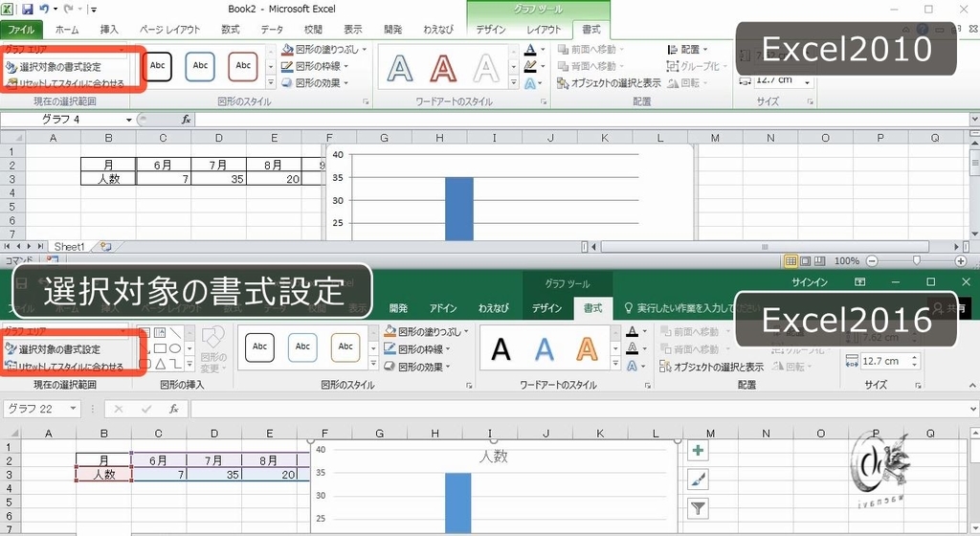The height and width of the screenshot is (536, 980).
Task: Click Save icon in Excel 2010 quick access toolbar
Action: (28, 9)
